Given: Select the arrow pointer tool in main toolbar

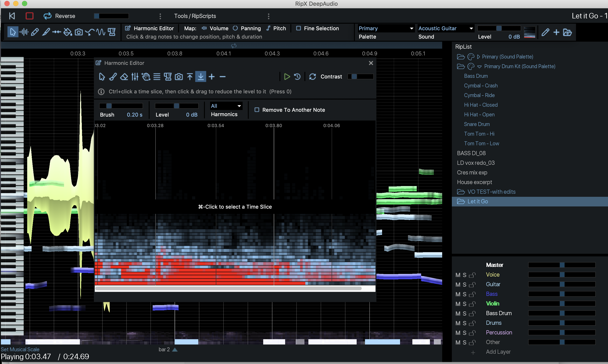Looking at the screenshot, I should pyautogui.click(x=13, y=32).
